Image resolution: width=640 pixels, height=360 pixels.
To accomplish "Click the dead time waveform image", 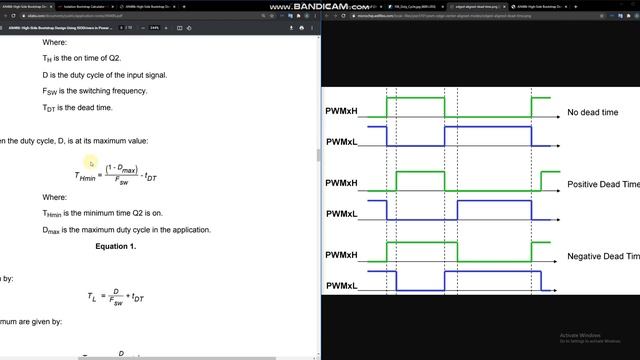I will tap(480, 191).
